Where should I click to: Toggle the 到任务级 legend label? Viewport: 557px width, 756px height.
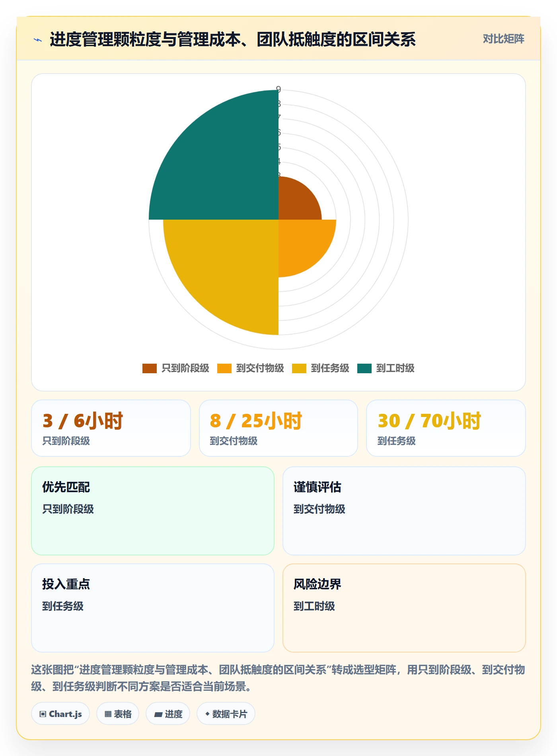tap(330, 368)
